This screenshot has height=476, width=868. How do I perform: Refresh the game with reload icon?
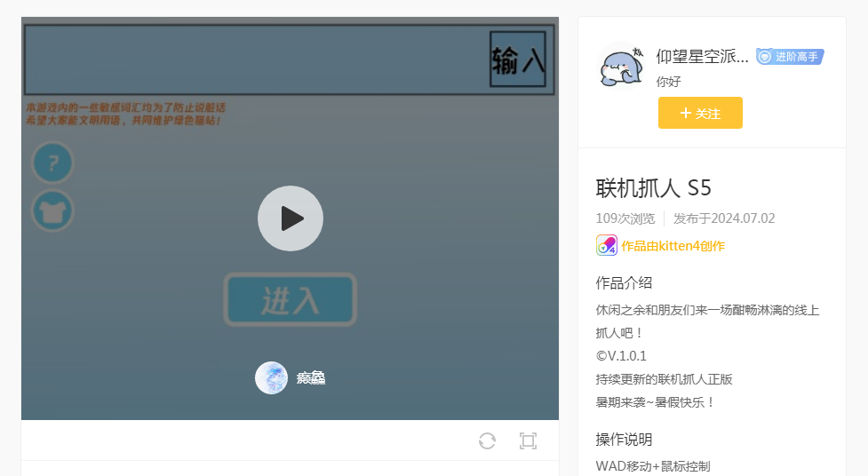487,441
